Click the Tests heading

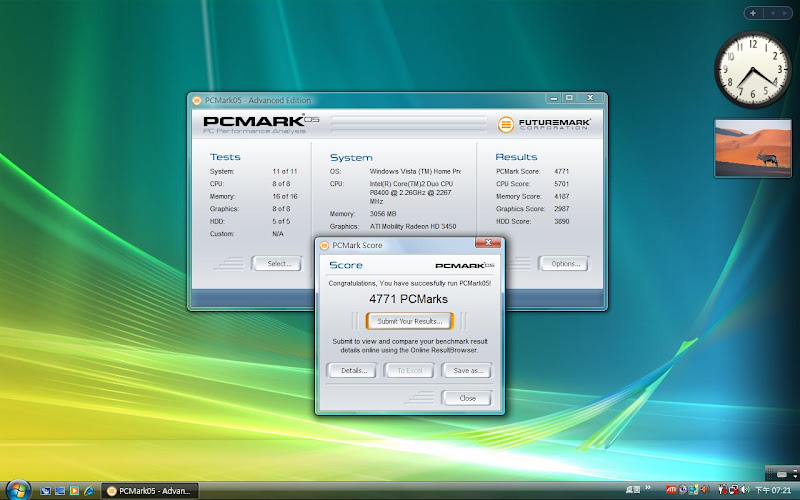[225, 157]
